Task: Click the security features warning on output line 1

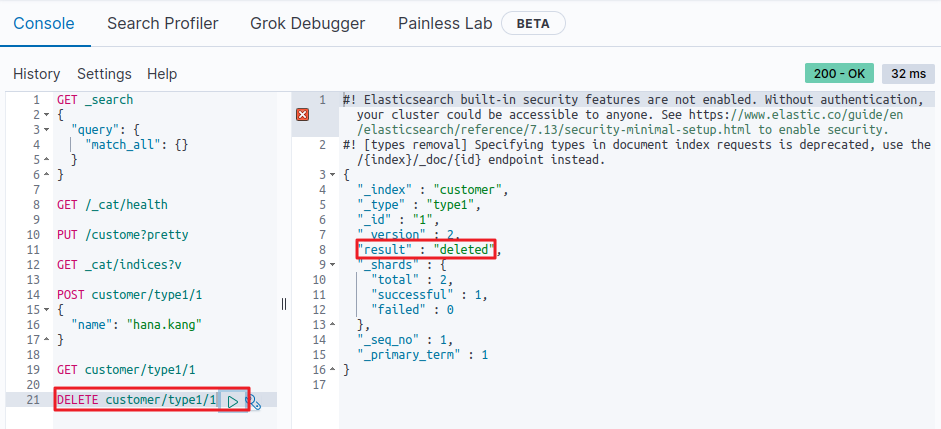Action: 634,115
